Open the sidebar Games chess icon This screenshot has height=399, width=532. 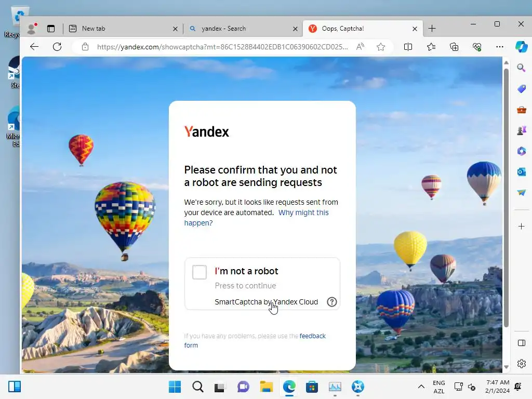tap(521, 130)
